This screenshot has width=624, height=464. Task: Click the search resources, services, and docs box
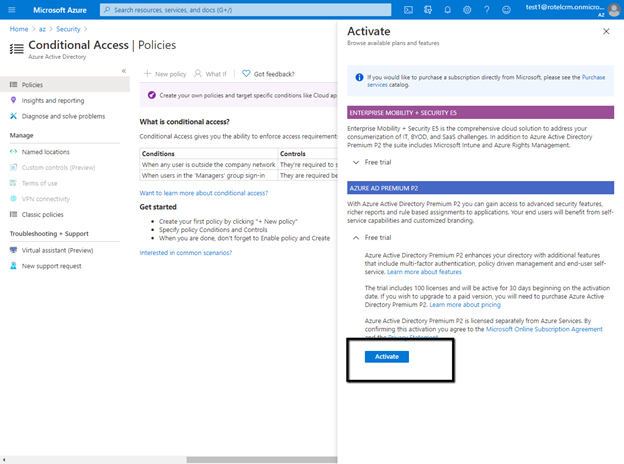click(x=246, y=10)
